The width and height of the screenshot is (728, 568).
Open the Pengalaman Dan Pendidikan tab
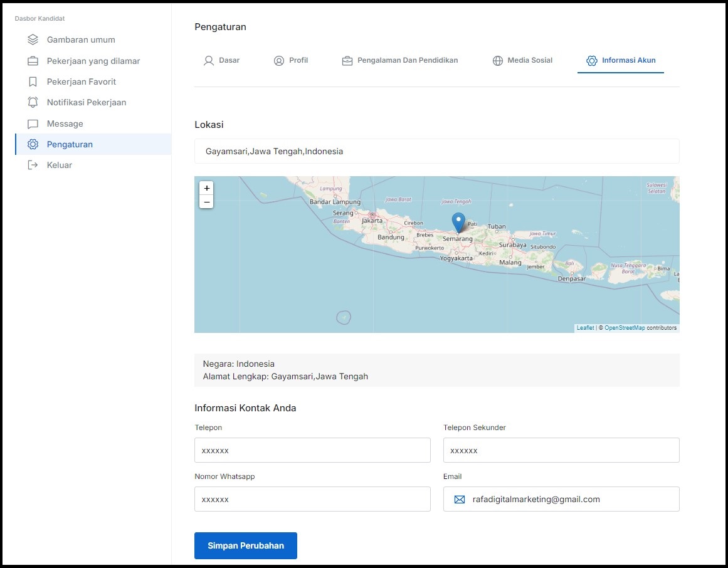pos(400,60)
